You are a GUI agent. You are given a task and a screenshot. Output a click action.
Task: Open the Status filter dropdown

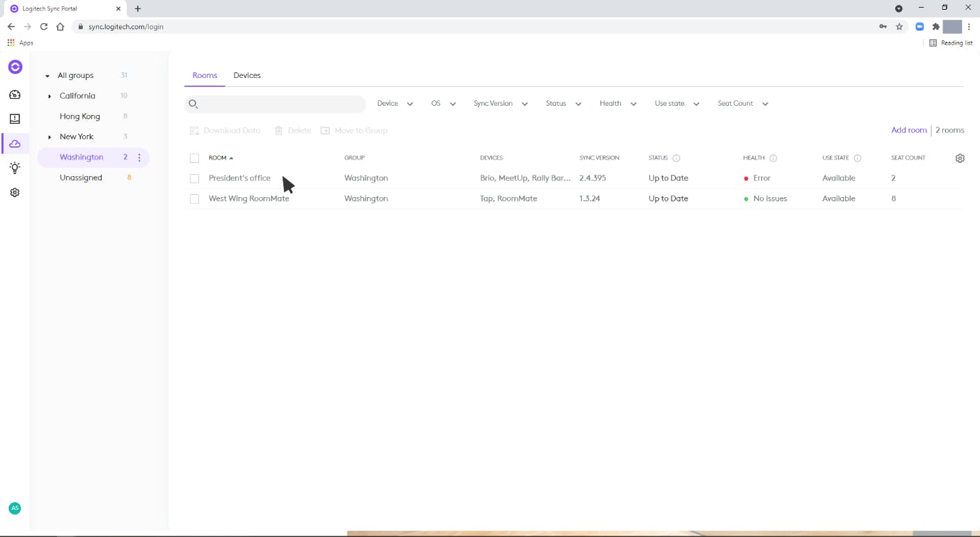click(x=563, y=104)
